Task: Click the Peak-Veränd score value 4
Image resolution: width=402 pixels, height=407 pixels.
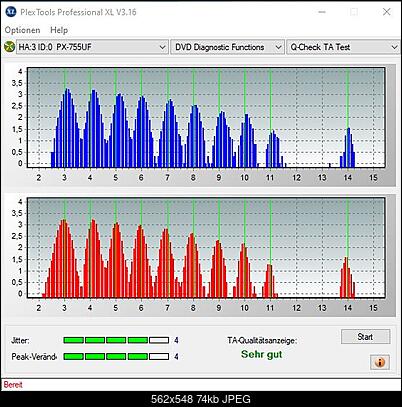Action: coord(176,357)
